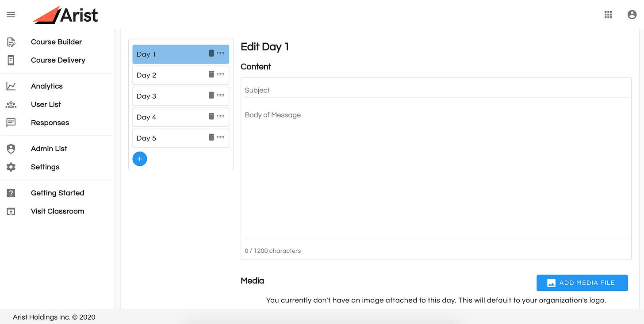Click the 'Edit Day 1' heading
Screen dimensions: 644x324
tap(264, 47)
